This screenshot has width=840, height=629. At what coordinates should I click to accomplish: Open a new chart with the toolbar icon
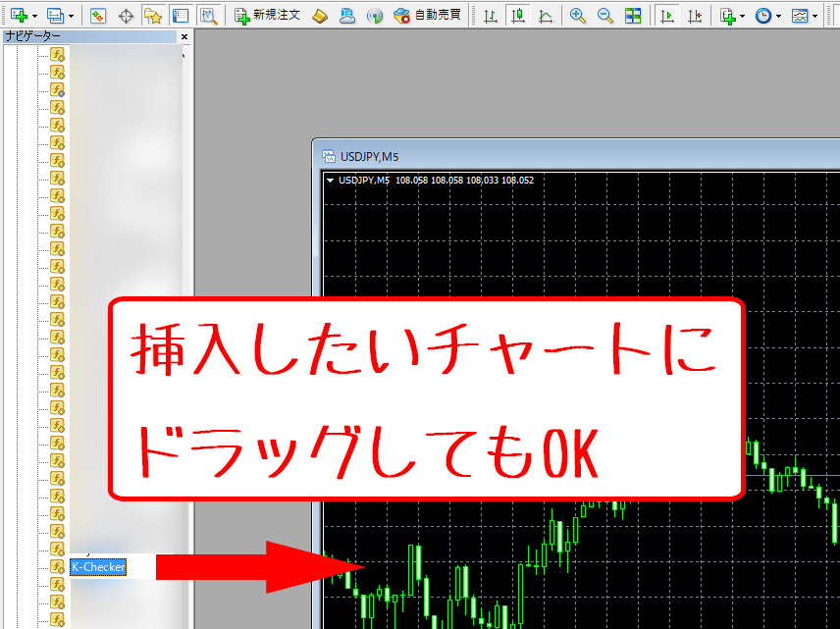click(20, 16)
